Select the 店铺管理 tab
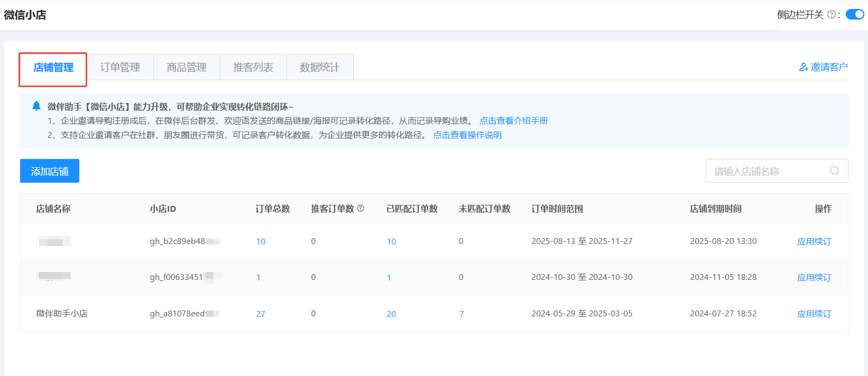Image resolution: width=868 pixels, height=376 pixels. click(53, 68)
